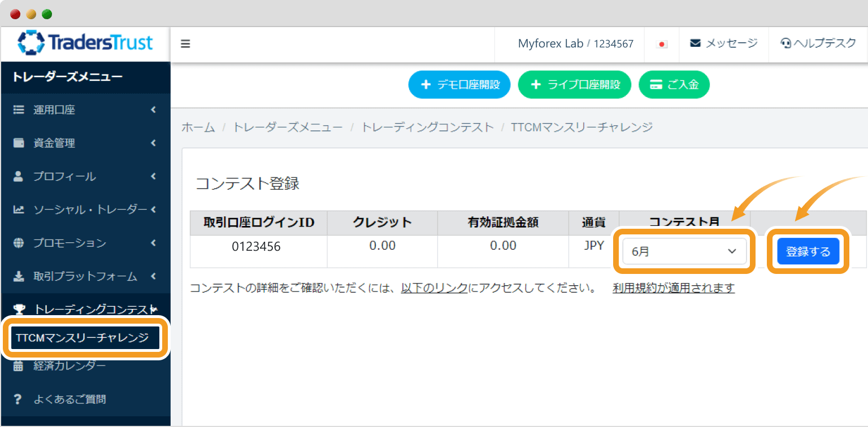Toggle the hamburger sidebar menu icon
Screen dimensions: 868x427
coord(185,44)
